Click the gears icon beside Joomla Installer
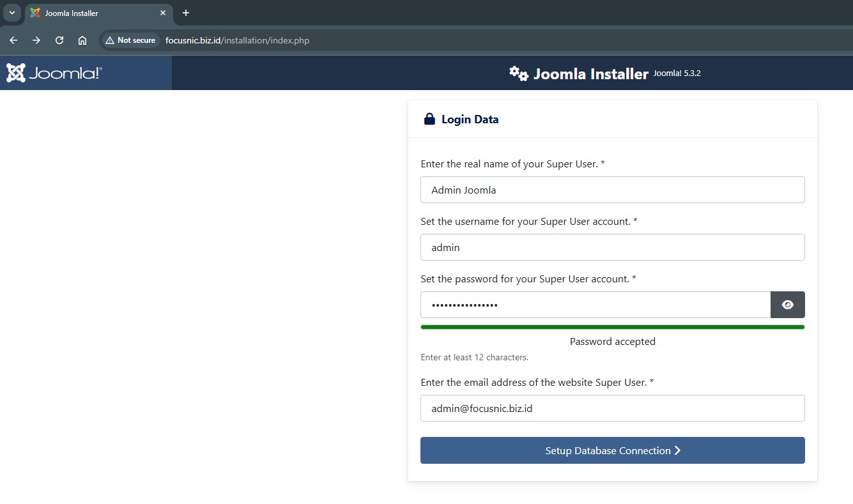 pos(518,73)
